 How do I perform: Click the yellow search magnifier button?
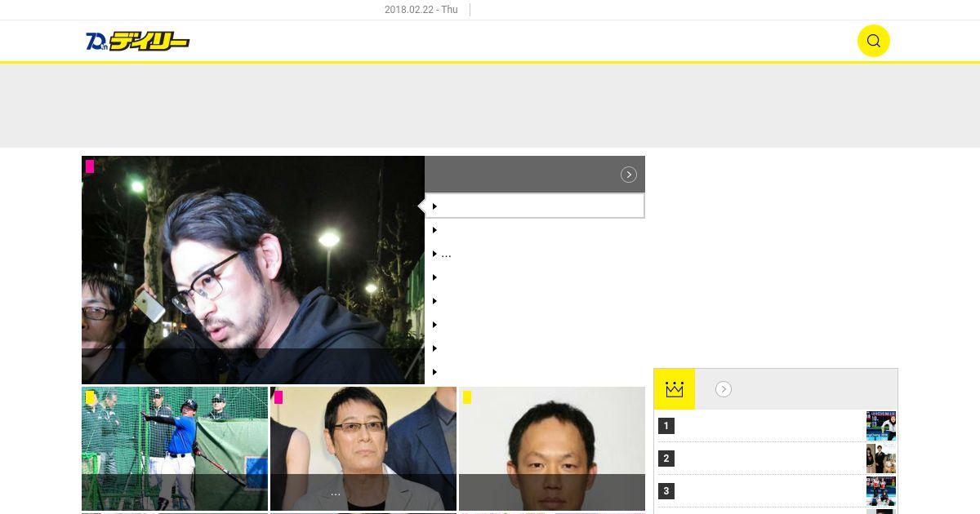click(873, 41)
